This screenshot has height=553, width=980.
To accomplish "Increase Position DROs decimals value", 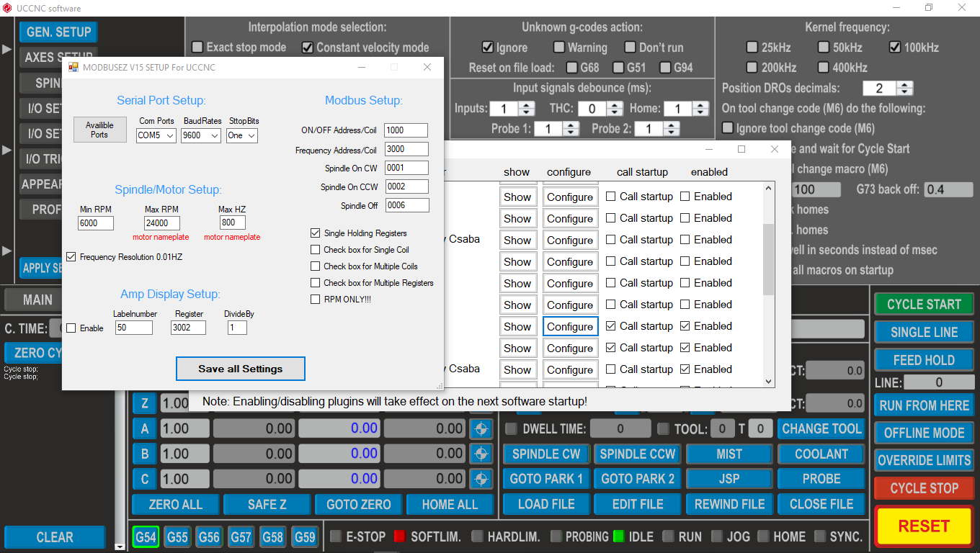I will point(905,85).
